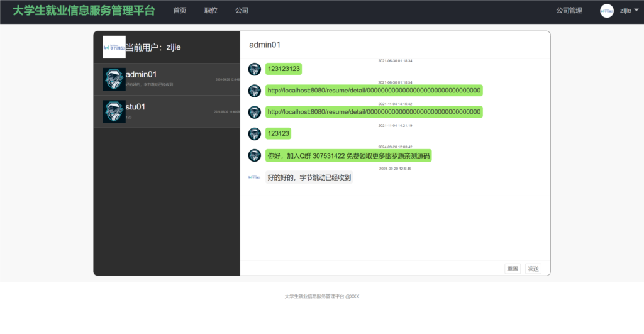Click the 发送 send button
This screenshot has width=644, height=334.
[x=533, y=269]
